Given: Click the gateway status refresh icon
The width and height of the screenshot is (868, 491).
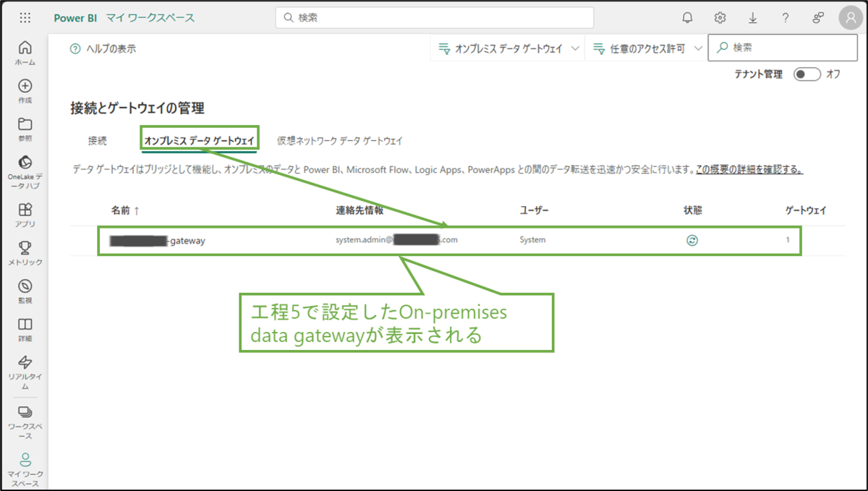Looking at the screenshot, I should (x=692, y=240).
